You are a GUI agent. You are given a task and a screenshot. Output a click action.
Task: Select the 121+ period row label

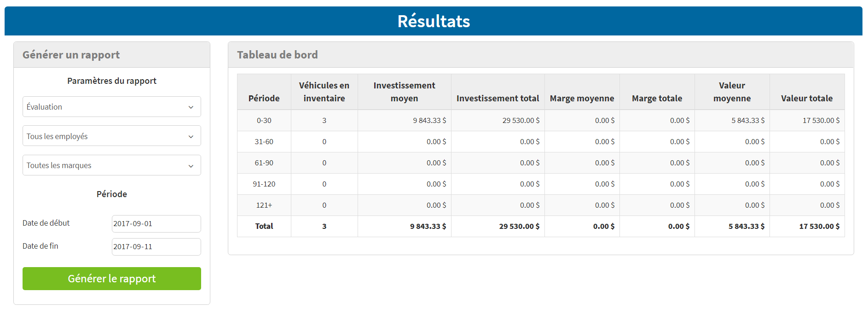(264, 205)
